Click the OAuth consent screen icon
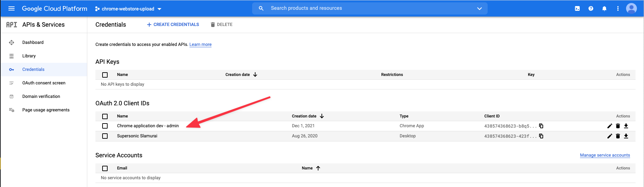This screenshot has height=187, width=644. (x=12, y=83)
